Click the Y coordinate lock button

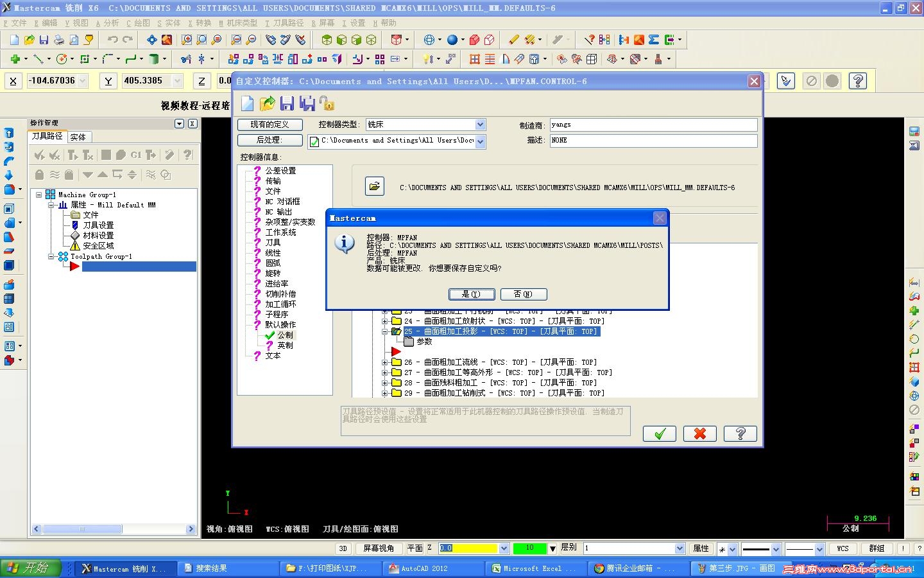(108, 81)
